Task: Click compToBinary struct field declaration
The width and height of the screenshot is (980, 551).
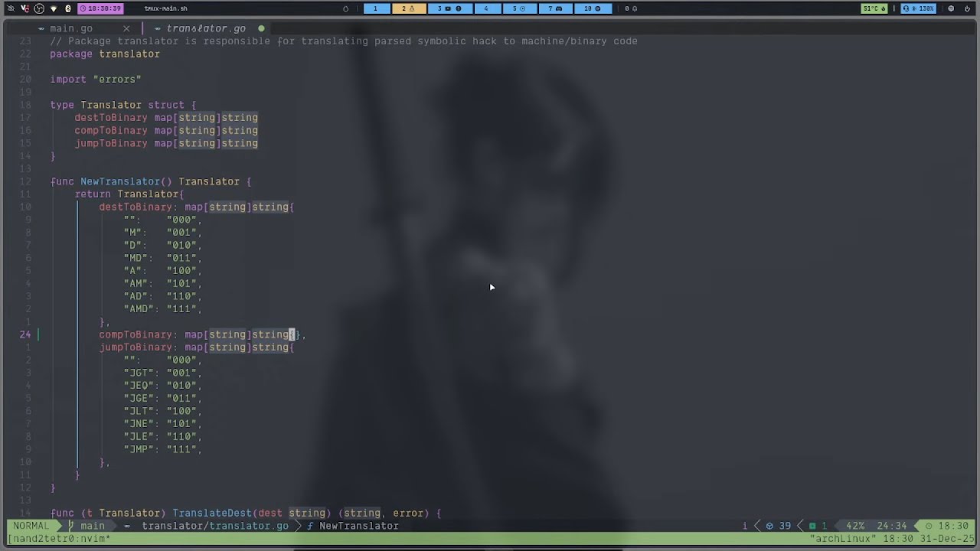Action: coord(166,130)
